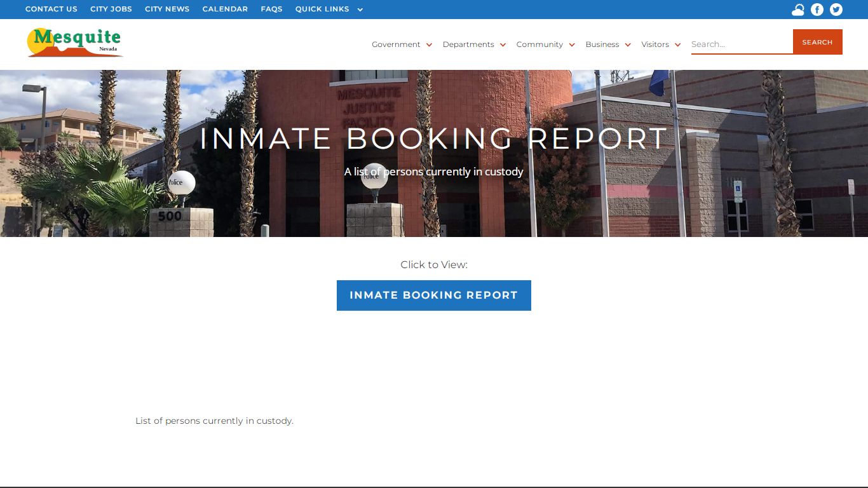This screenshot has width=868, height=488.
Task: Click the orange Search button
Action: coord(817,42)
